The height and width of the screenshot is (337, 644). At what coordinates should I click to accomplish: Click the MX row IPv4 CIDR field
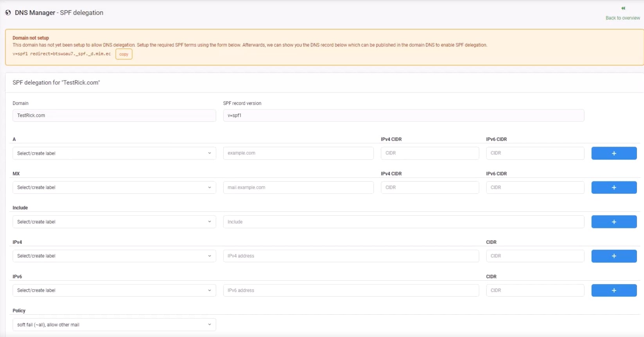point(430,188)
